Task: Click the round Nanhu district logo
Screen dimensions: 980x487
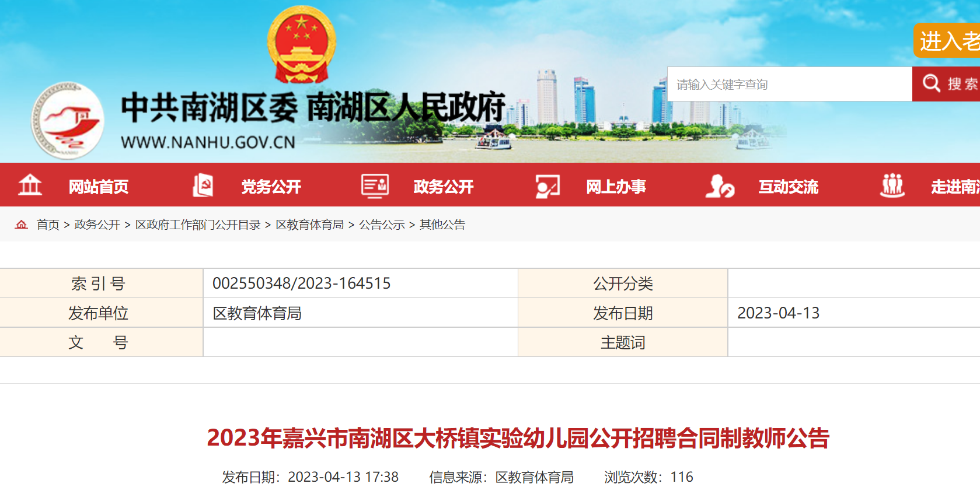Action: click(68, 120)
